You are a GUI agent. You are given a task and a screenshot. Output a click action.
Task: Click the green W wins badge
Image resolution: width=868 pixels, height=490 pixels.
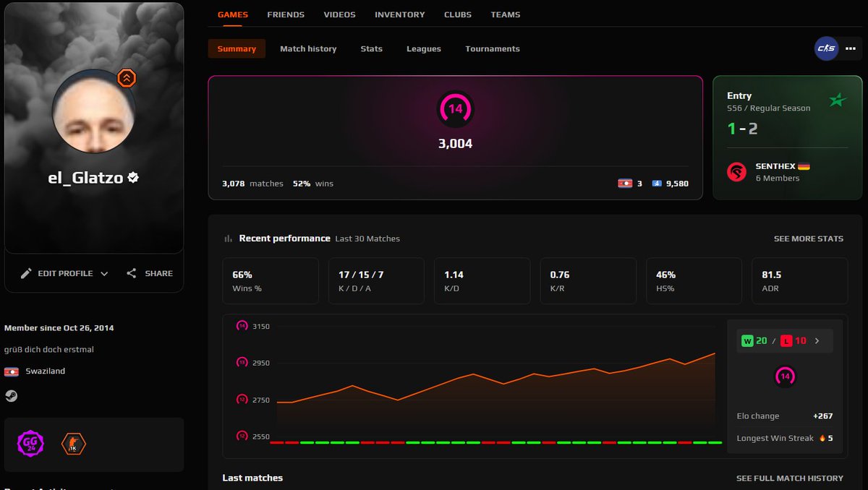pyautogui.click(x=748, y=341)
